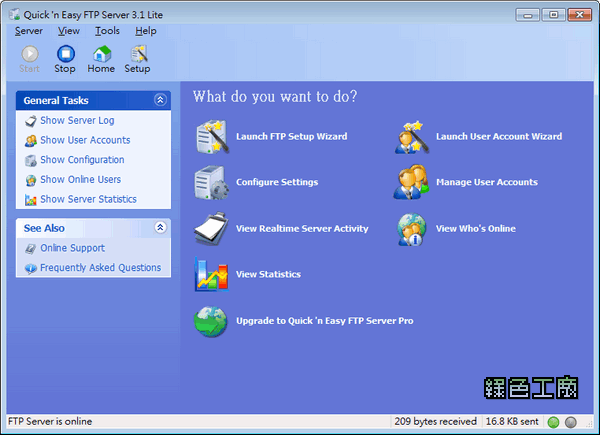This screenshot has height=435, width=600.
Task: Click Upgrade to Quick 'n Easy FTP Server Pro text
Action: pyautogui.click(x=324, y=321)
